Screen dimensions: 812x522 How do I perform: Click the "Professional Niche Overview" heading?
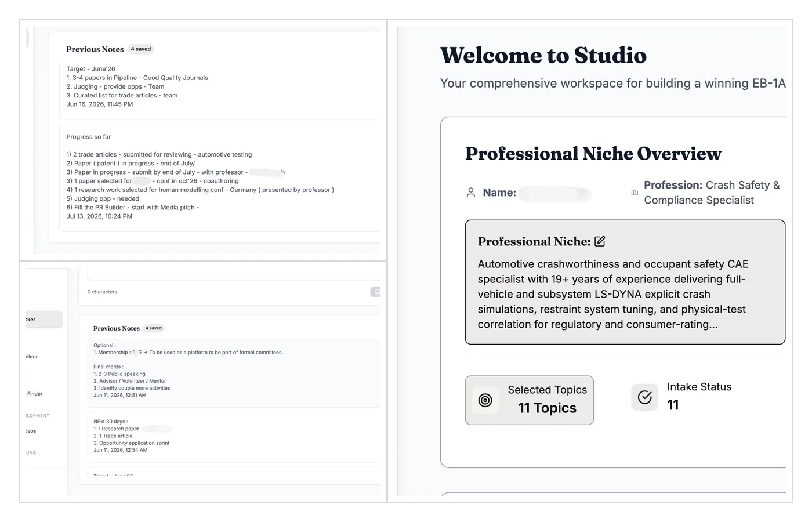pyautogui.click(x=593, y=154)
